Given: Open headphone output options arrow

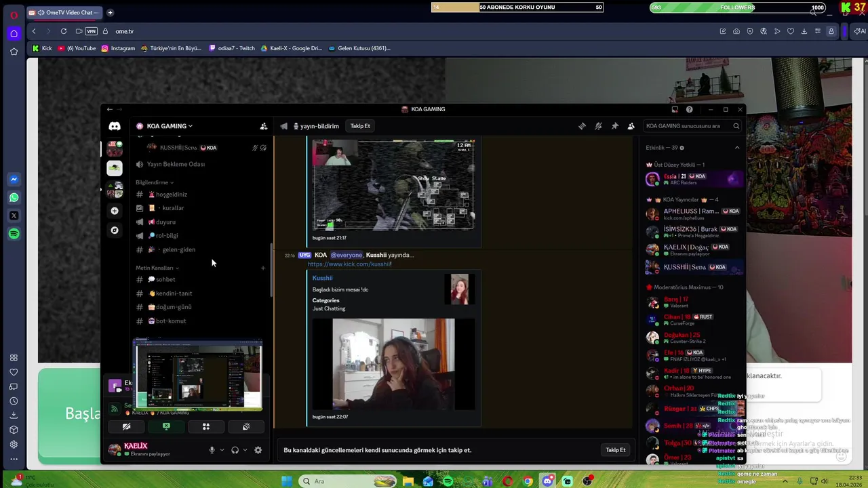Looking at the screenshot, I should [x=245, y=450].
